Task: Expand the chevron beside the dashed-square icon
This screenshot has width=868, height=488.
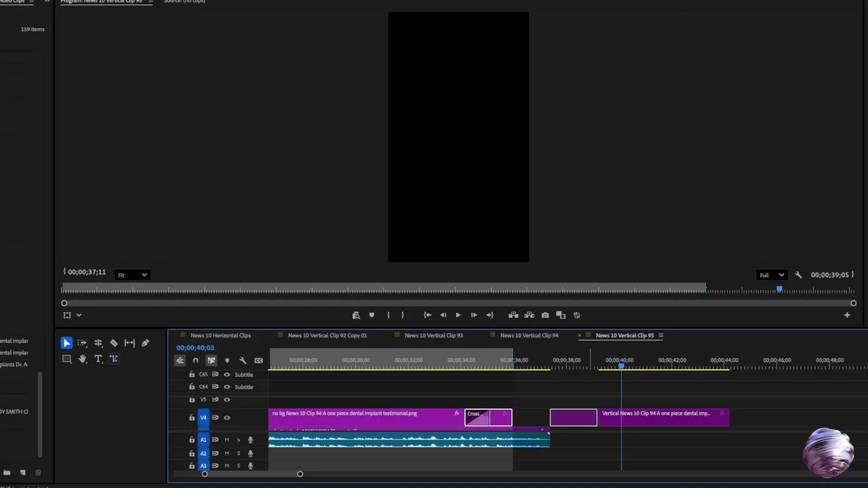Action: pos(79,315)
